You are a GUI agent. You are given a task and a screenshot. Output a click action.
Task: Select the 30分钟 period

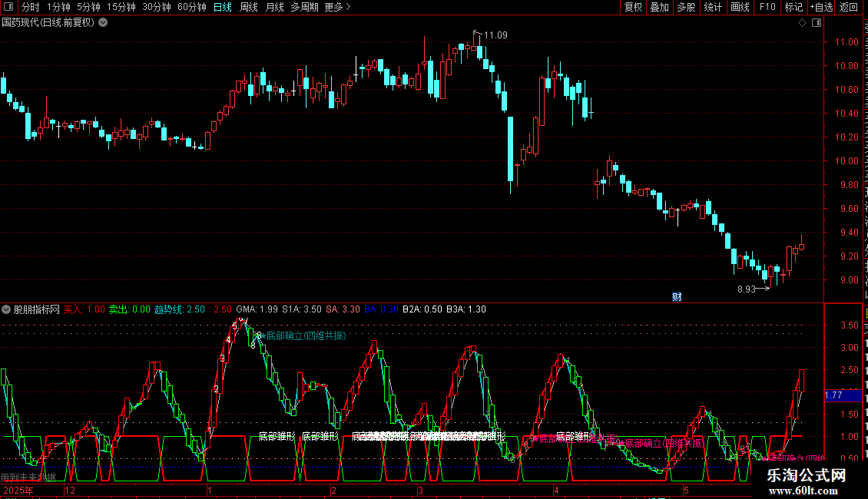click(x=157, y=7)
